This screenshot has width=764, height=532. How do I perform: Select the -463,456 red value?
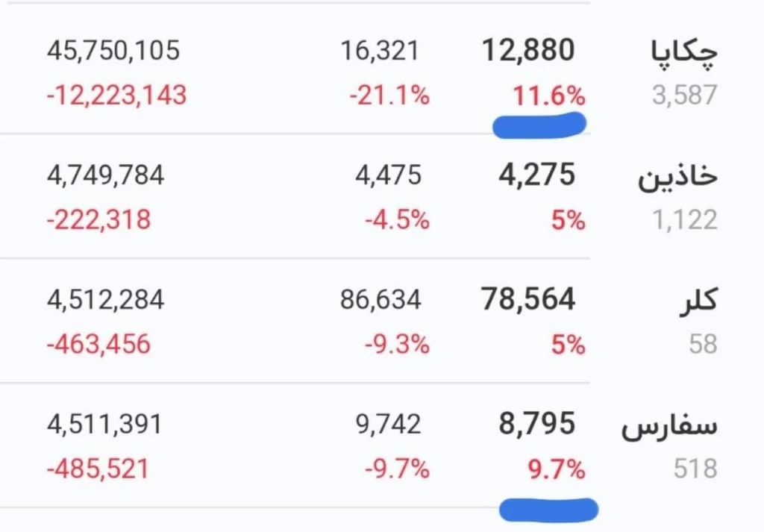point(98,344)
